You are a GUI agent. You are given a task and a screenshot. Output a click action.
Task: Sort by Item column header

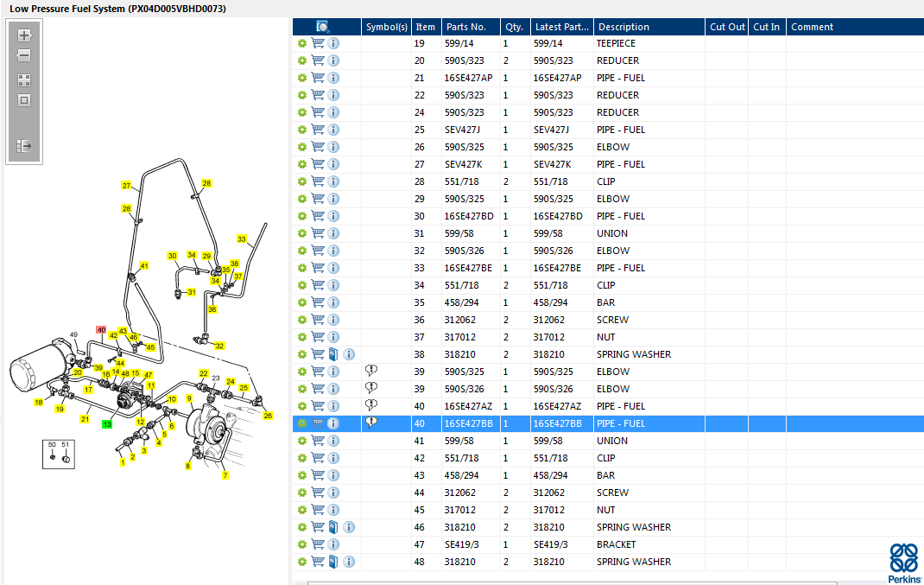426,27
